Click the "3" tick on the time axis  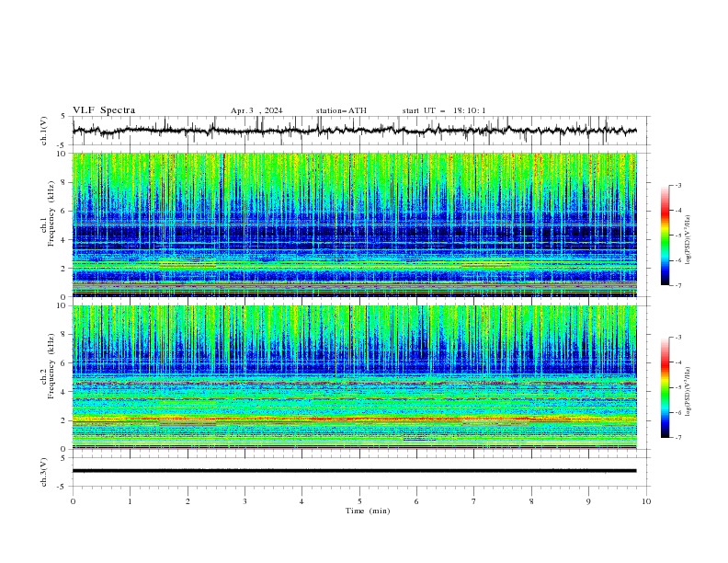point(245,501)
